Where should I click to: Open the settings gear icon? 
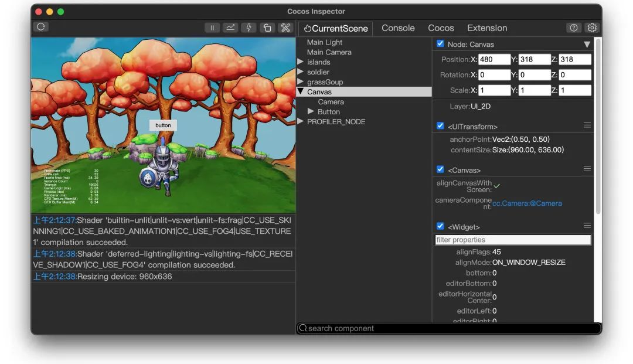tap(592, 28)
